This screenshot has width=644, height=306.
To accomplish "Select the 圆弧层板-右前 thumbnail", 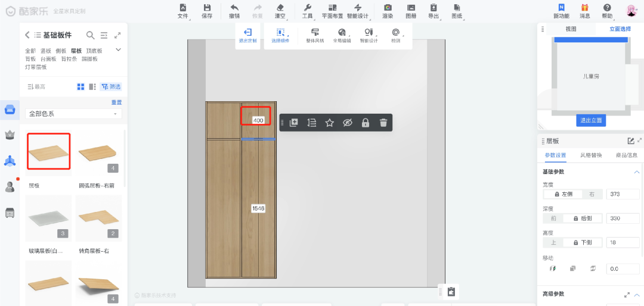I will pyautogui.click(x=98, y=153).
